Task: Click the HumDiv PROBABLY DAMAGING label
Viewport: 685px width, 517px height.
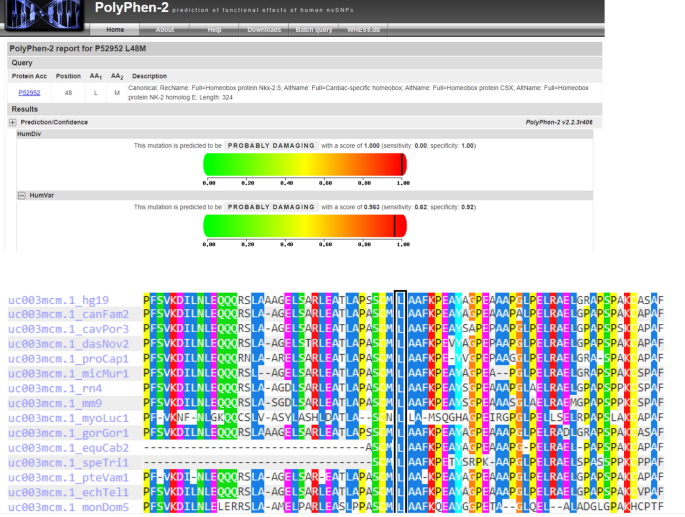Action: [271, 146]
